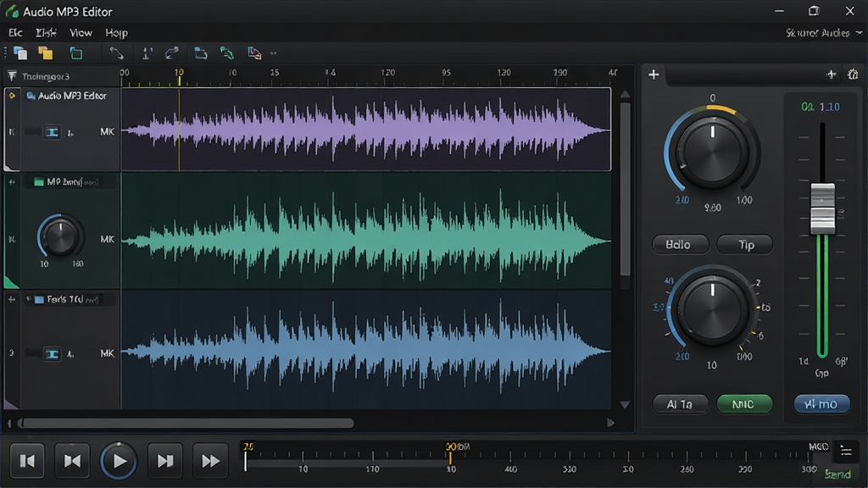Start playback with the Play button
The height and width of the screenshot is (488, 868).
click(x=119, y=461)
